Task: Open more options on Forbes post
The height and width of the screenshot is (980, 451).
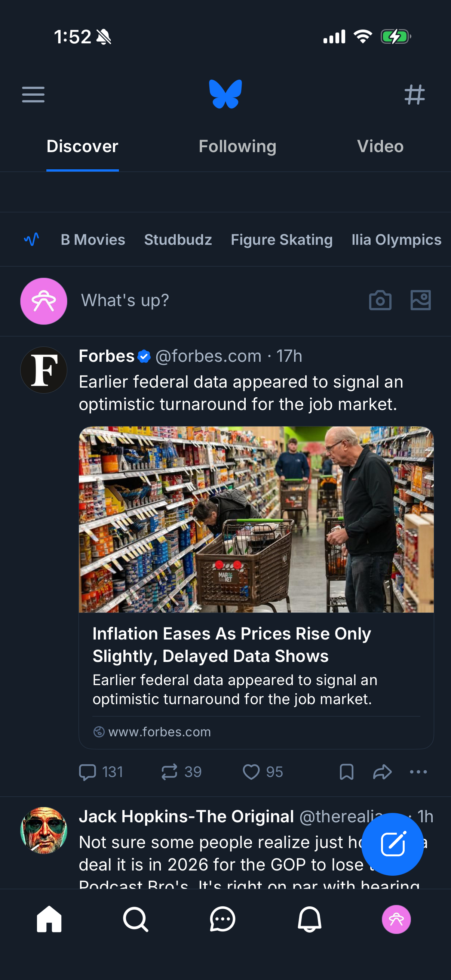Action: click(x=418, y=772)
